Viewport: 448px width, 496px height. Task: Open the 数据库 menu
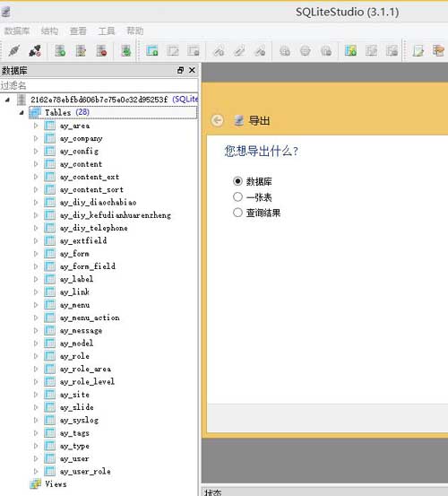point(17,31)
